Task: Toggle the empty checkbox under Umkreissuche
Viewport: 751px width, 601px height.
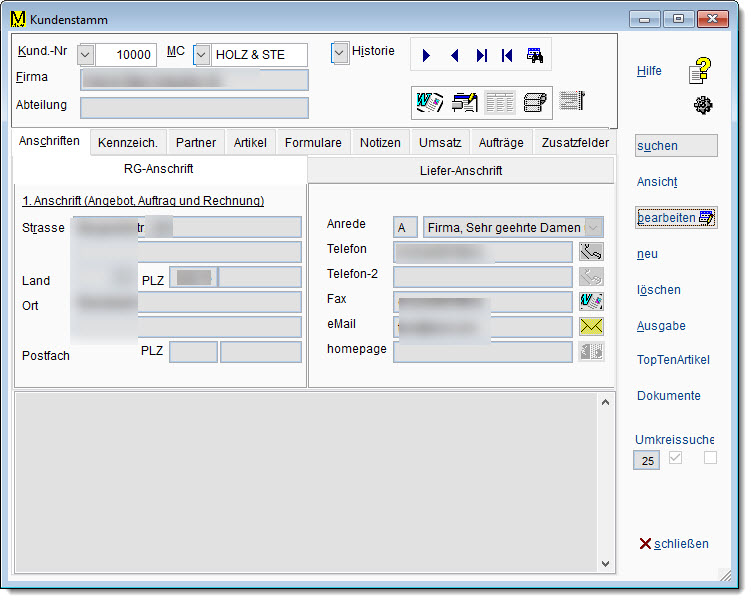Action: [710, 459]
